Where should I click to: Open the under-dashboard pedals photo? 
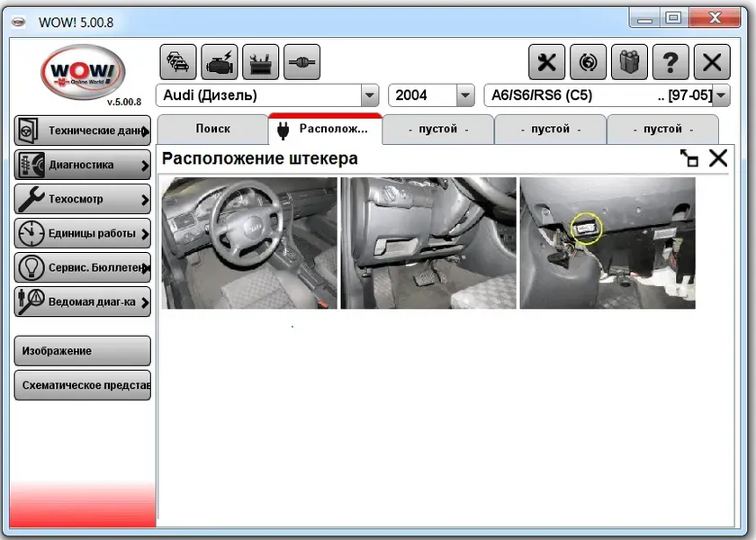pos(428,243)
